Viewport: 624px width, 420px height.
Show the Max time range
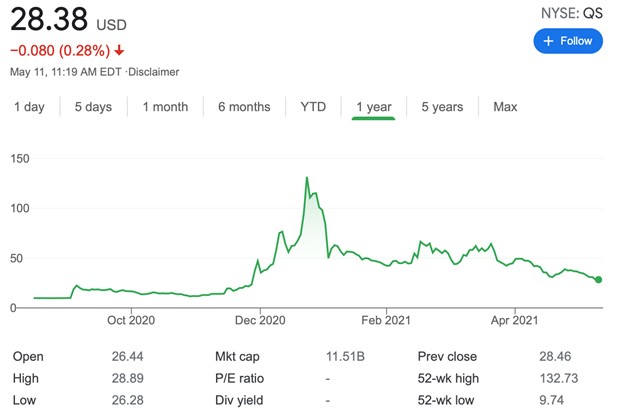pyautogui.click(x=505, y=107)
